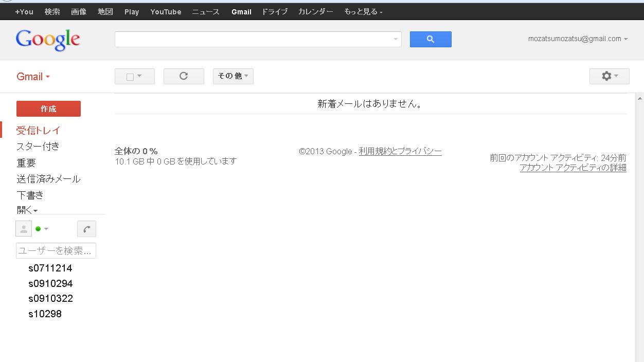Open the 下書き drafts folder

pyautogui.click(x=30, y=195)
